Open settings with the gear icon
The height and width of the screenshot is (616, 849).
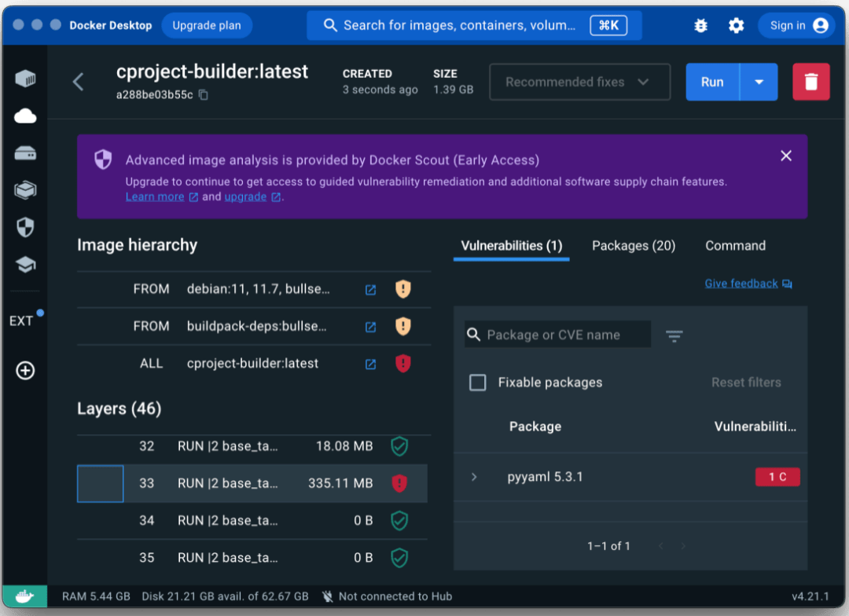[736, 26]
